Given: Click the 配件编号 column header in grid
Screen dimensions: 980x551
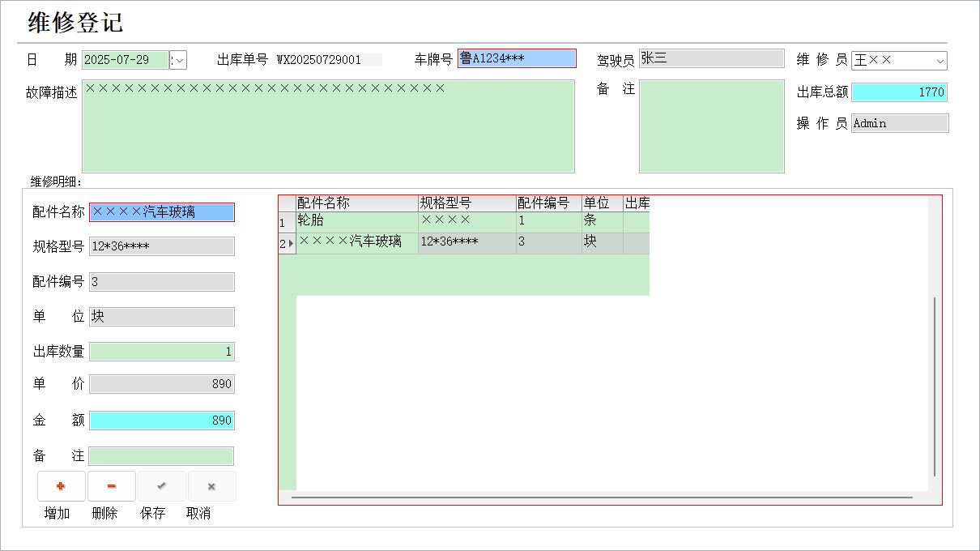Looking at the screenshot, I should click(x=549, y=203).
